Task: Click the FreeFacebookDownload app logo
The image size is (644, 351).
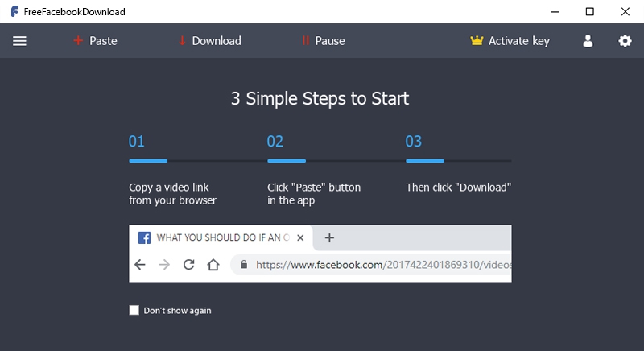Action: click(x=14, y=11)
